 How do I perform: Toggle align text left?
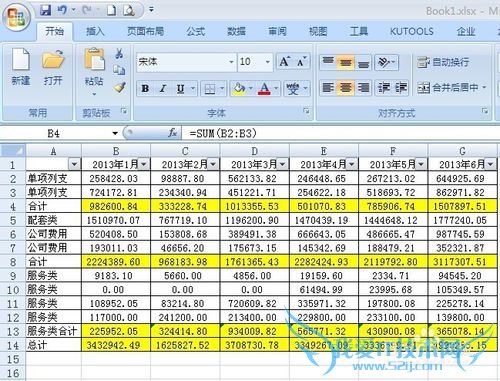pyautogui.click(x=328, y=88)
